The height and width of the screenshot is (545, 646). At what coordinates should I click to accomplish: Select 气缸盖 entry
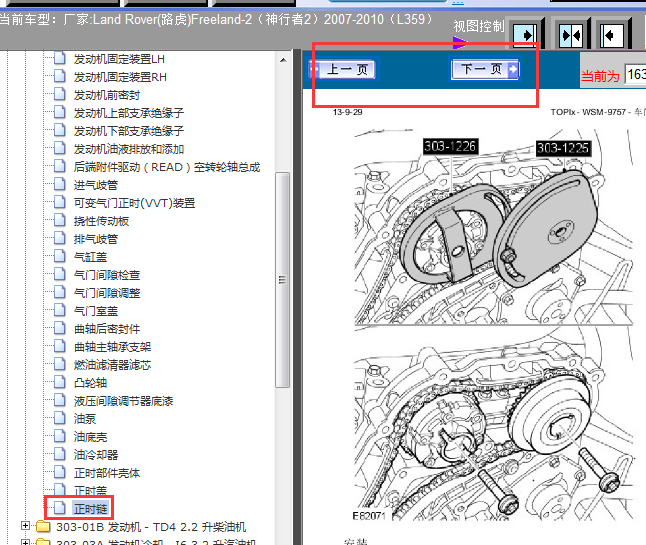click(90, 257)
